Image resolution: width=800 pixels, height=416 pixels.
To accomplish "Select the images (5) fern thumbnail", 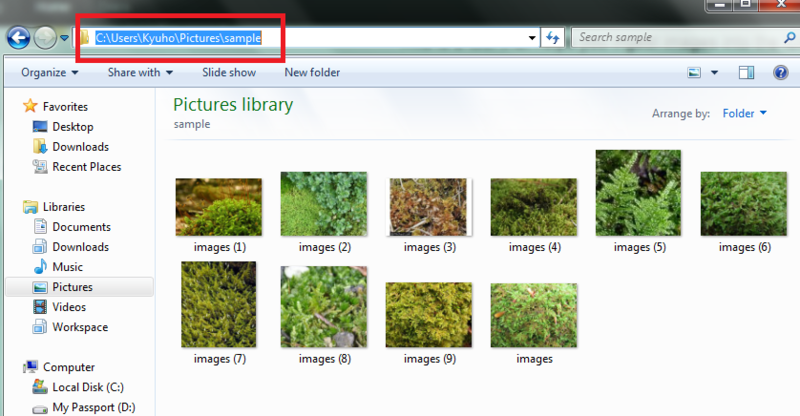I will tap(638, 193).
